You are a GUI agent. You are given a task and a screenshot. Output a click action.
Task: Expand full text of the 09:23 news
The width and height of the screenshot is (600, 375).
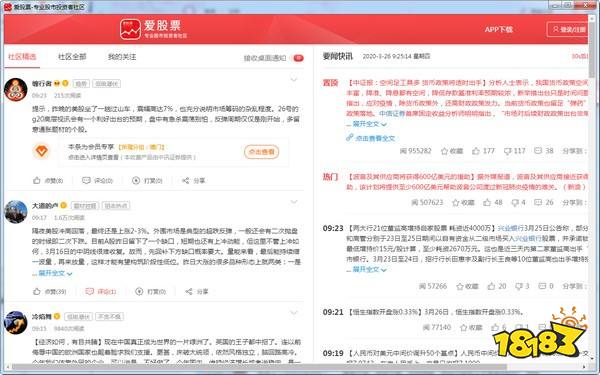(370, 269)
